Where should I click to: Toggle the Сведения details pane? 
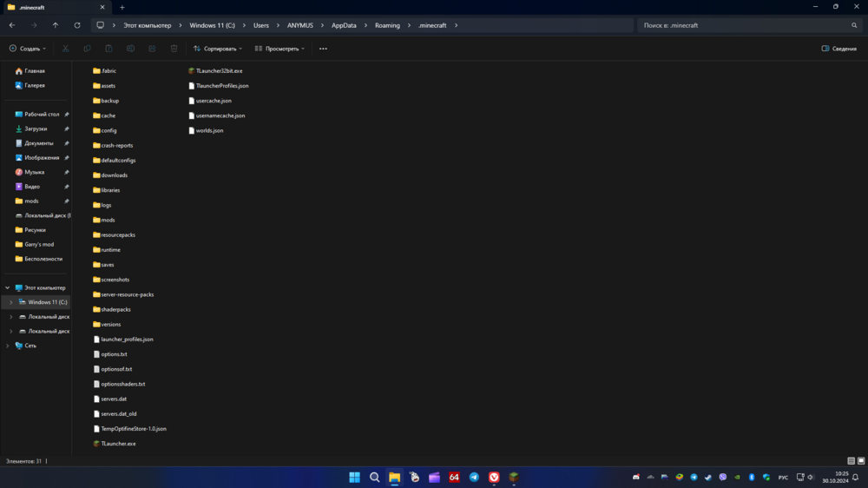click(839, 49)
